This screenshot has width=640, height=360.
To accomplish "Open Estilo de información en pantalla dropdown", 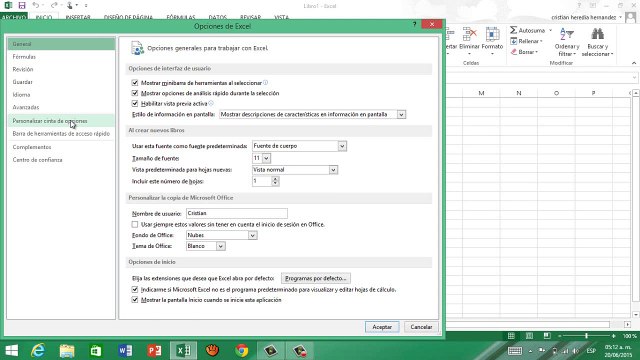I will (401, 115).
